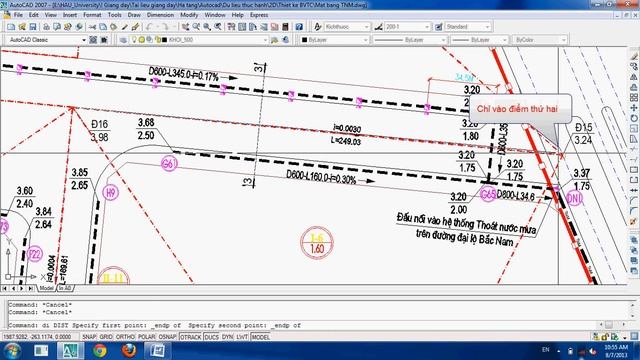Activate the Zoom Realtime icon
The height and width of the screenshot is (360, 640).
coord(196,27)
